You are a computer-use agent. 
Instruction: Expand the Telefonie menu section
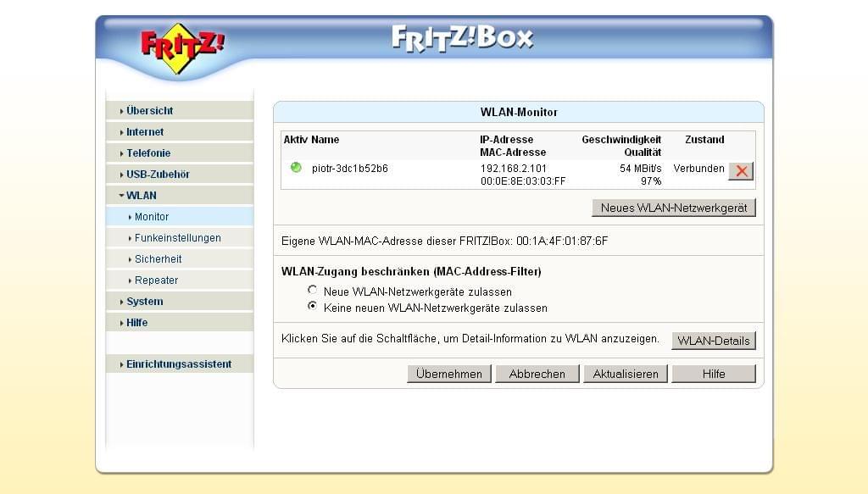click(x=148, y=153)
